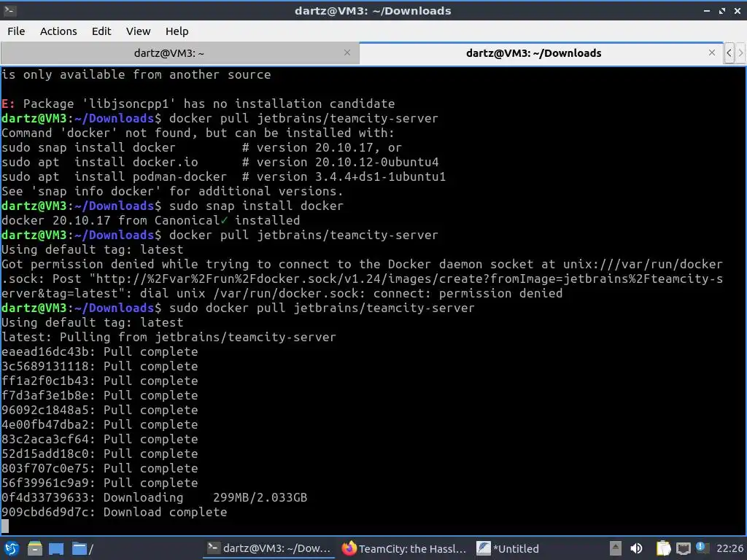Click the '803f707c0e75: Pull complete' line
The image size is (747, 560).
pos(99,469)
